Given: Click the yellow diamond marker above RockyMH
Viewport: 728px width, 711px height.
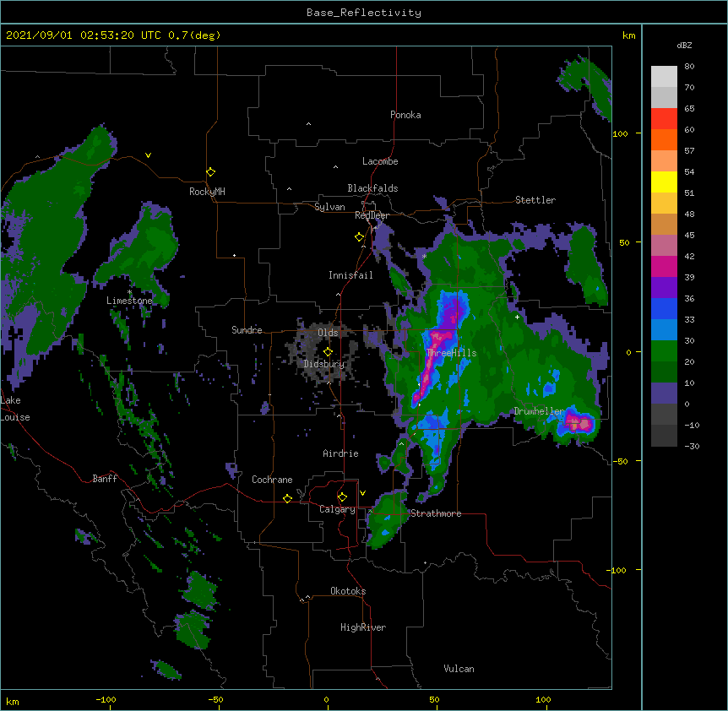Looking at the screenshot, I should (x=210, y=172).
